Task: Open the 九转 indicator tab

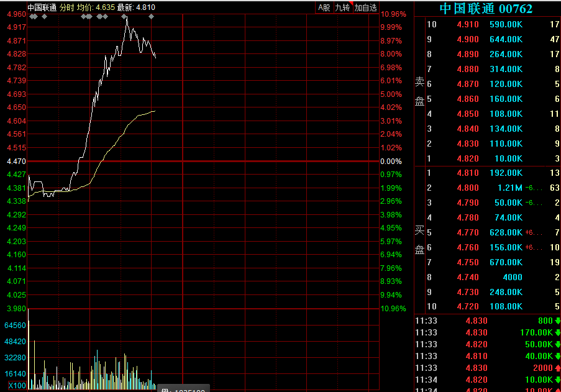Action: [x=342, y=7]
